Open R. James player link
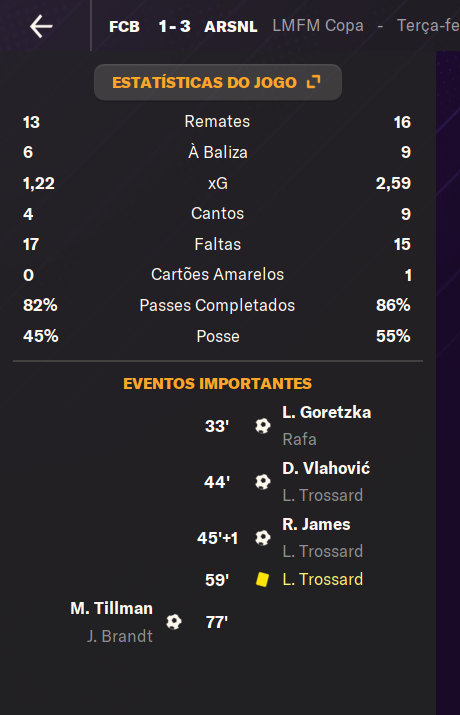The height and width of the screenshot is (715, 460). (316, 524)
